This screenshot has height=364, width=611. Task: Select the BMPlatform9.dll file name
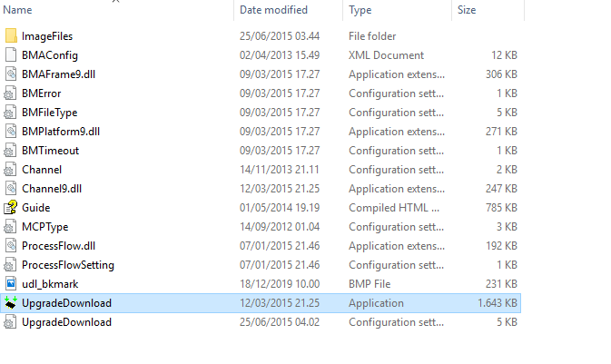(61, 132)
